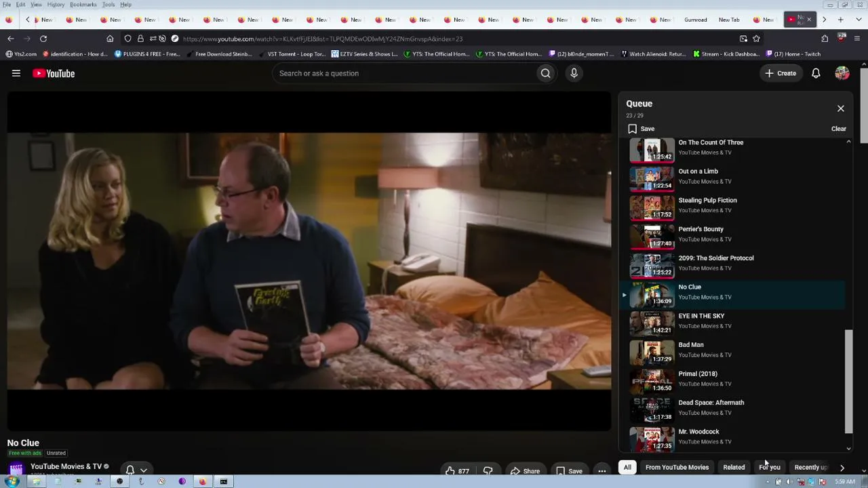Go back in browser history
Viewport: 868px width, 488px height.
click(x=10, y=39)
